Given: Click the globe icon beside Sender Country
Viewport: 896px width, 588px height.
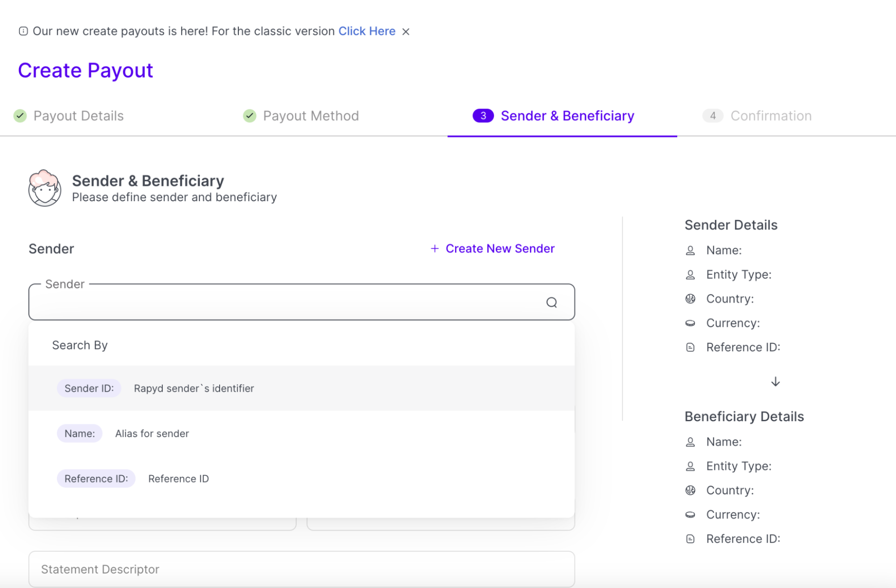Looking at the screenshot, I should 690,299.
